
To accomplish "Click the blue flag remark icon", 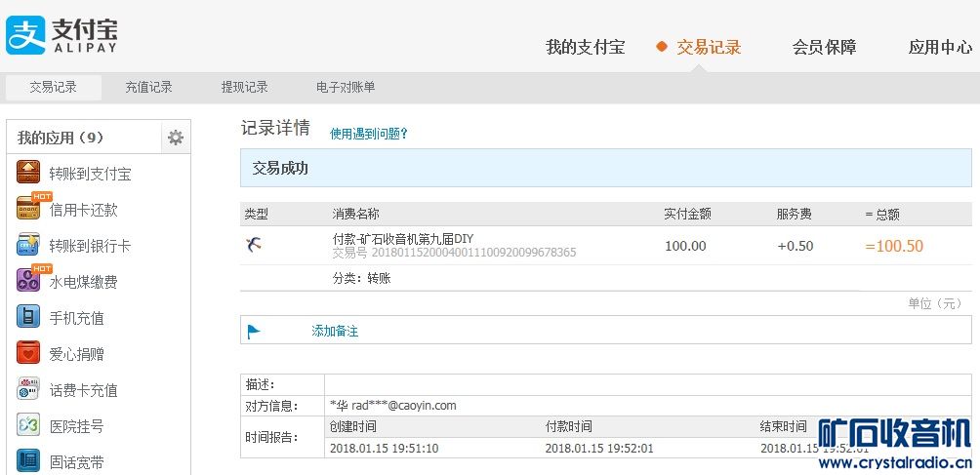I will pos(254,331).
